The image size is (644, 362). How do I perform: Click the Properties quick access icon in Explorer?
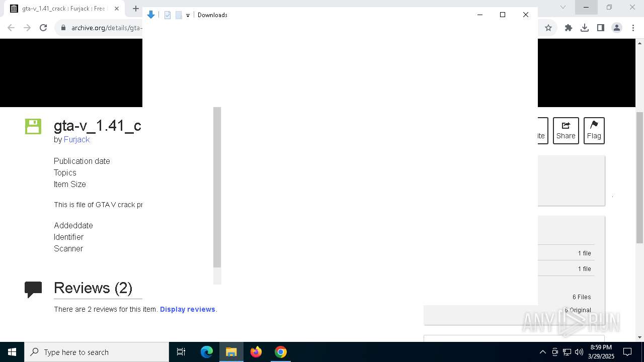click(x=168, y=15)
